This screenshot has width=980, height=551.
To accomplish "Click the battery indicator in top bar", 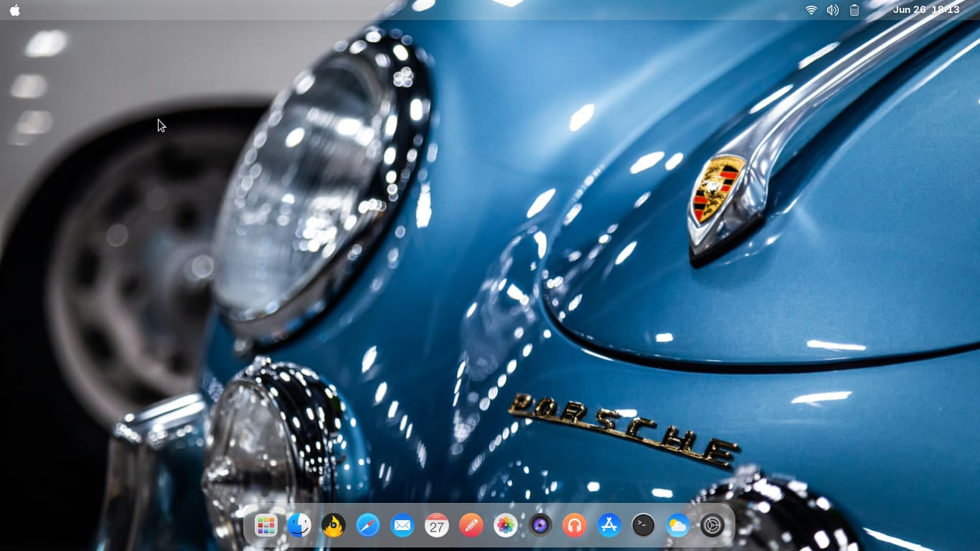I will 854,10.
